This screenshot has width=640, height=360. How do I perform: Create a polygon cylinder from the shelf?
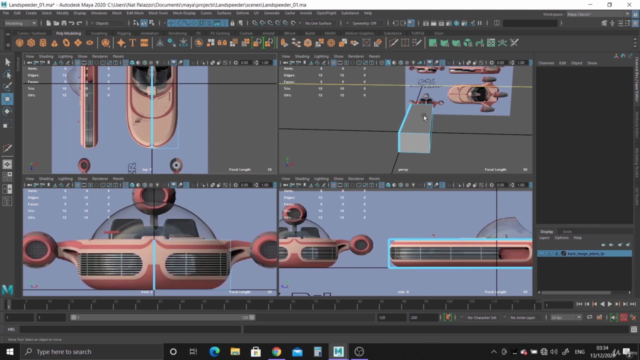pos(42,43)
